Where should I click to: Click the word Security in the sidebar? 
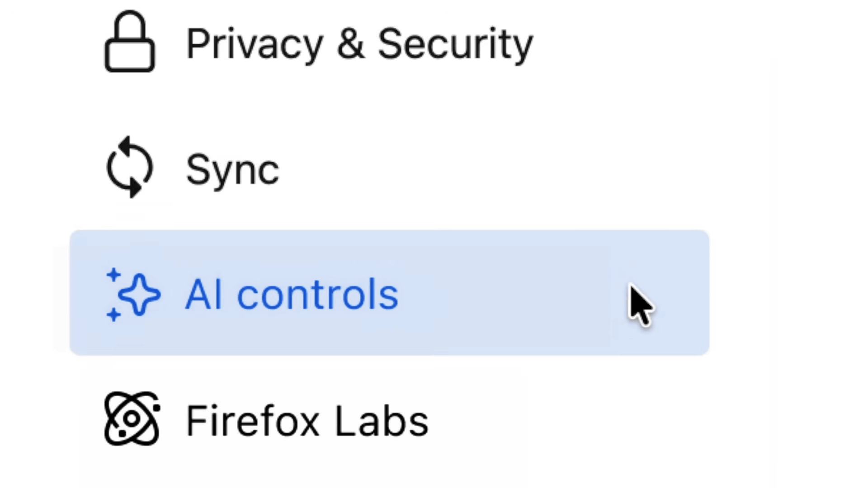tap(455, 45)
